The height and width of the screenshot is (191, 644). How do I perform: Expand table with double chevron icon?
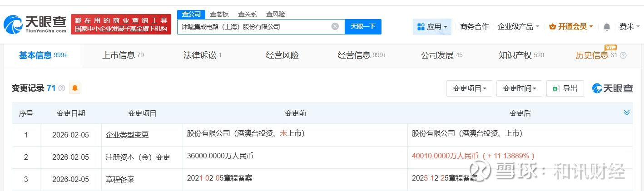tap(627, 113)
